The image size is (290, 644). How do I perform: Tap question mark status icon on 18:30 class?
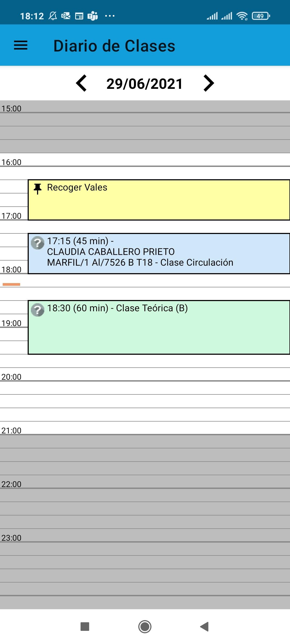coord(38,310)
